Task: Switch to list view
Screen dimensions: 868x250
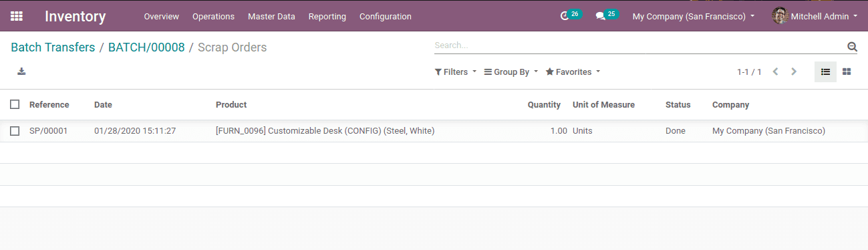Action: pyautogui.click(x=825, y=72)
